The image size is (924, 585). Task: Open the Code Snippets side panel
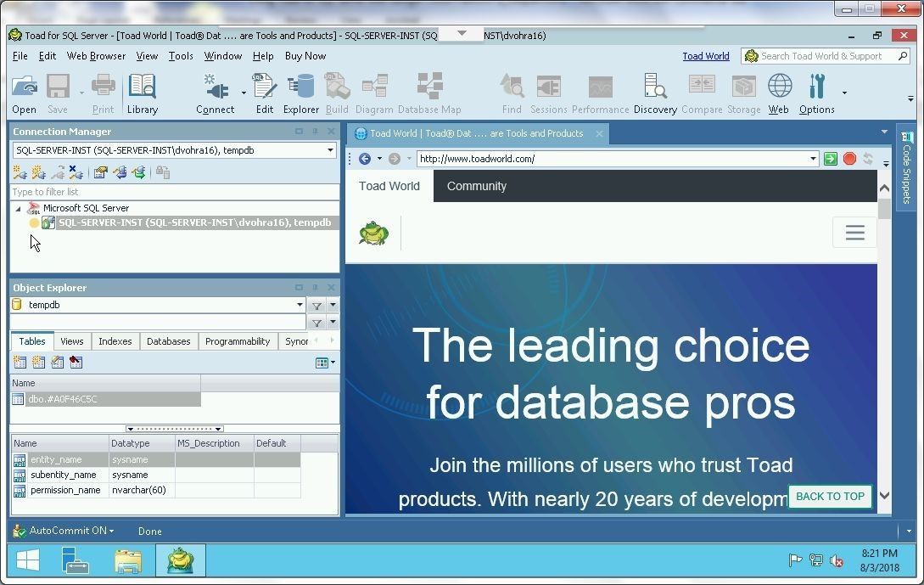[905, 167]
